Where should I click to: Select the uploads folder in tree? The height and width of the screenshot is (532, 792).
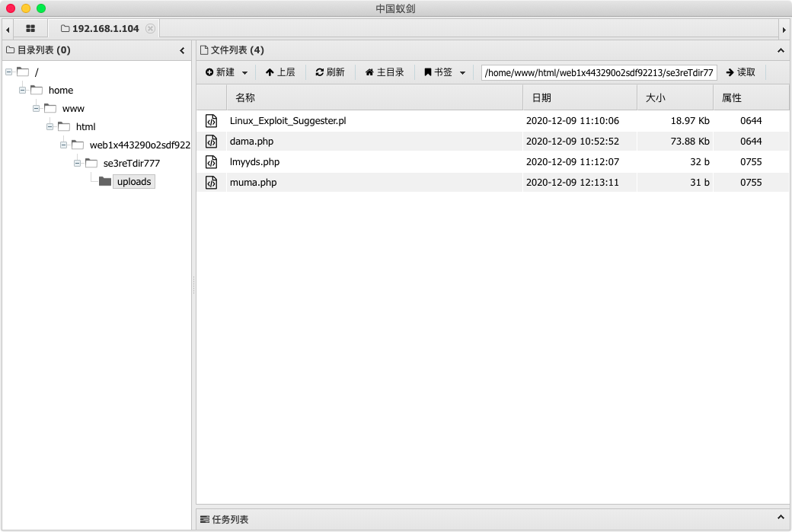tap(133, 182)
